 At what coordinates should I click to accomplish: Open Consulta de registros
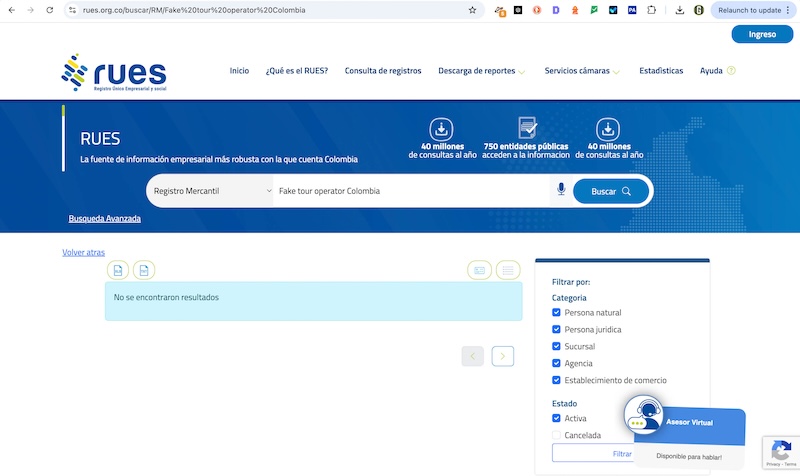[383, 70]
